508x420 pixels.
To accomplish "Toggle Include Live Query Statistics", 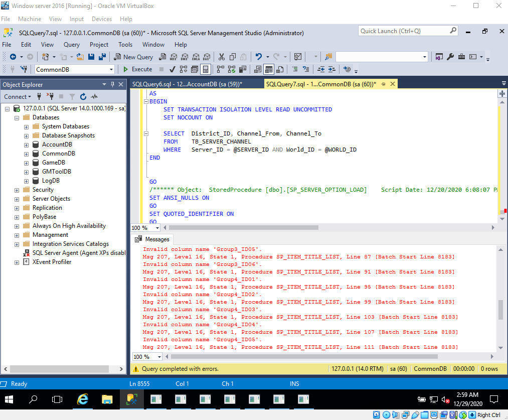I will pyautogui.click(x=231, y=69).
